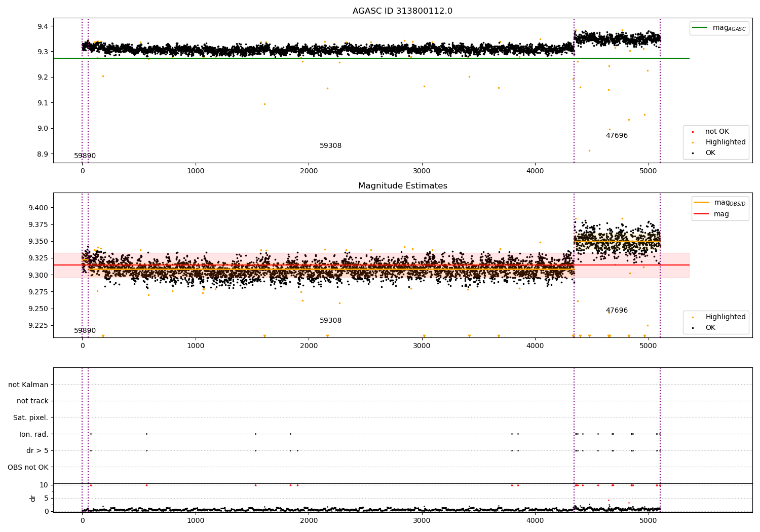This screenshot has height=532, width=760.
Task: Select the Magnitude Estimates panel title
Action: point(402,186)
